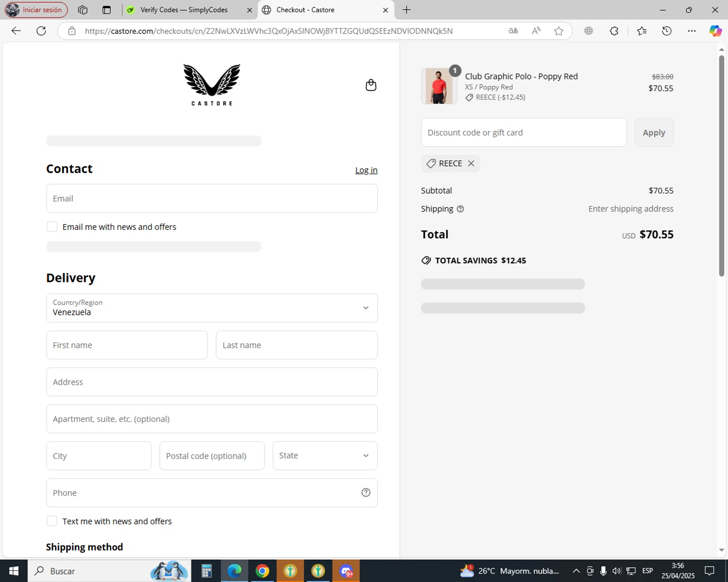
Task: Open the shopping bag cart icon
Action: click(371, 85)
